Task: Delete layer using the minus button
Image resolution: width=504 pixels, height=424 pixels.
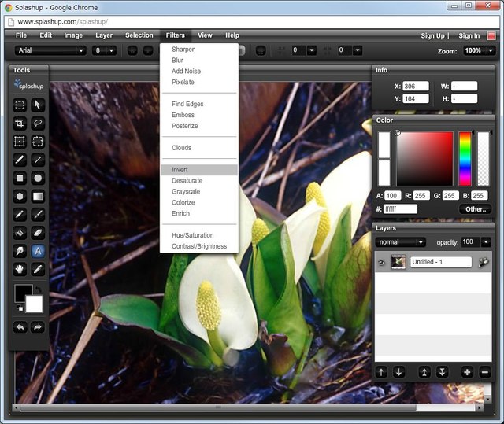Action: pyautogui.click(x=484, y=372)
